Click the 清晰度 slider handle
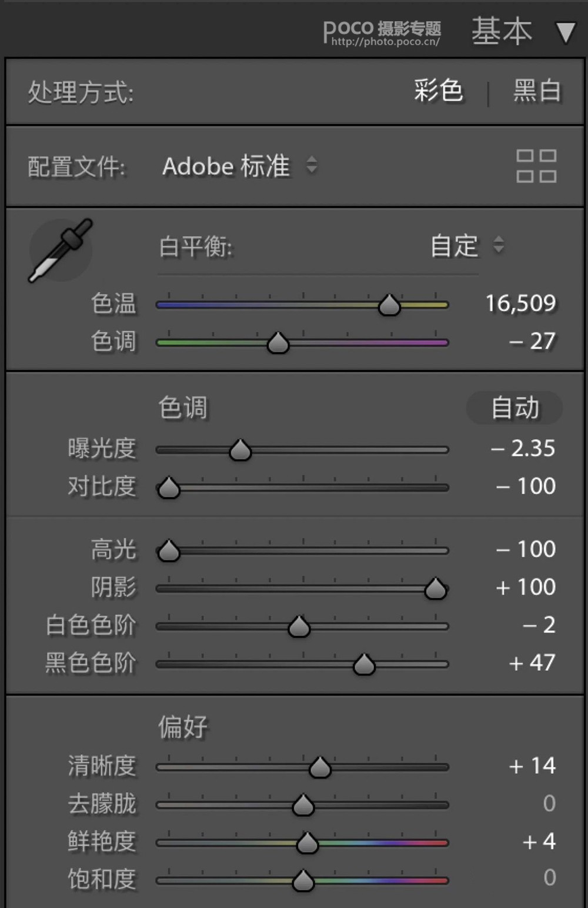This screenshot has height=908, width=588. tap(320, 767)
